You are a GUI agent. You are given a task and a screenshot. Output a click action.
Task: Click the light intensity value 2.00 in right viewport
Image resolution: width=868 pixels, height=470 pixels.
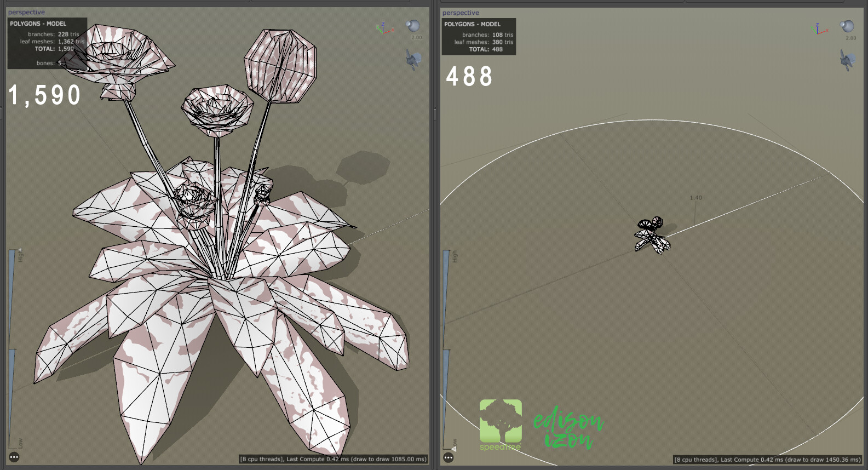(851, 38)
